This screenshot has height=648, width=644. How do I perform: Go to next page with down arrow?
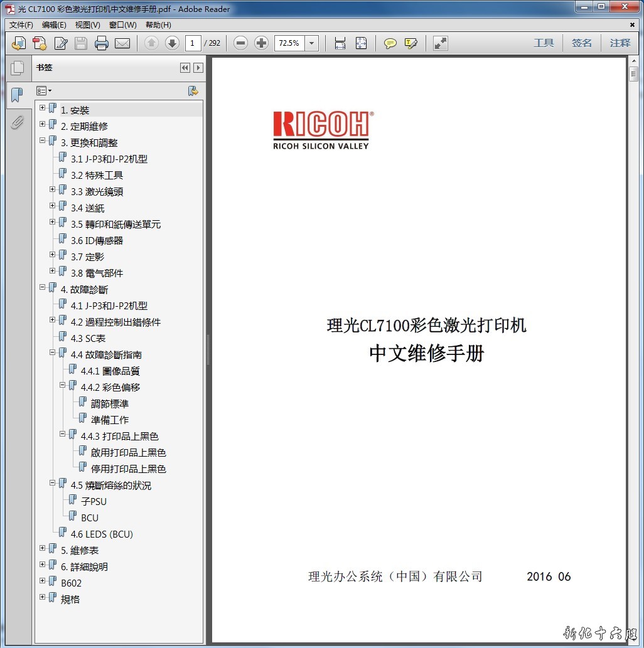click(x=172, y=43)
